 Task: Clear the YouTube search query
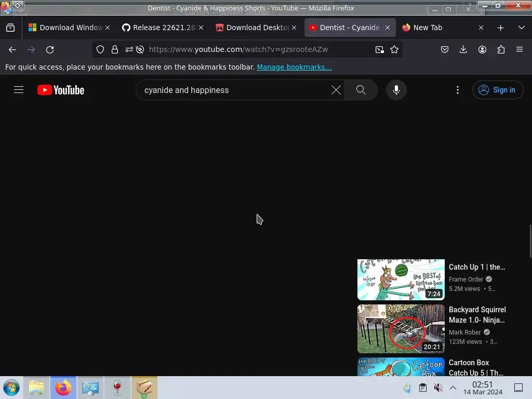click(x=336, y=90)
